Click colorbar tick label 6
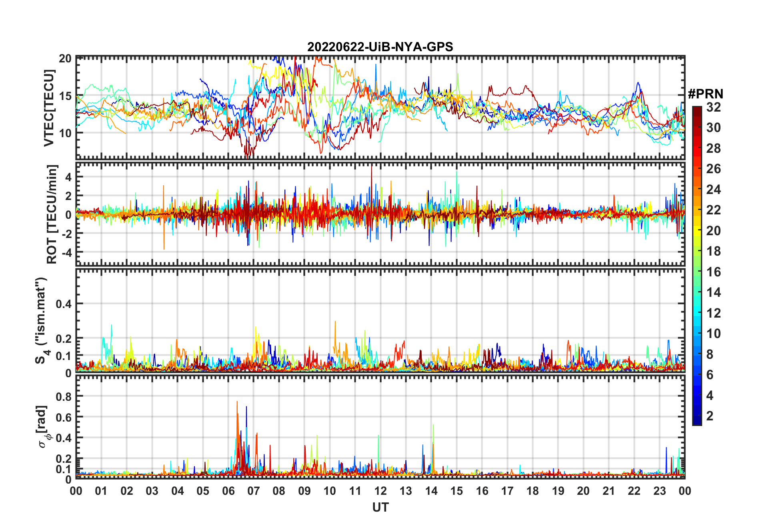 710,375
